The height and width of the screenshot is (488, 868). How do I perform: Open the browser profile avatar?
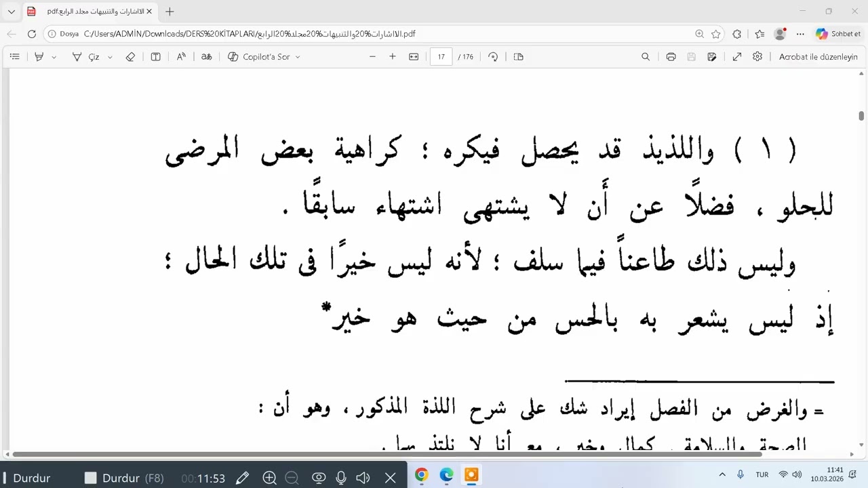780,34
